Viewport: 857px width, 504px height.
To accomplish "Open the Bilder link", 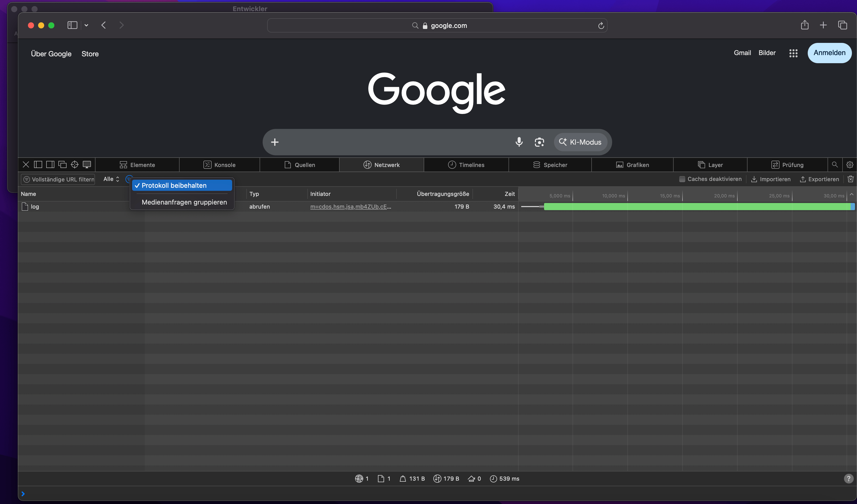I will coord(767,53).
